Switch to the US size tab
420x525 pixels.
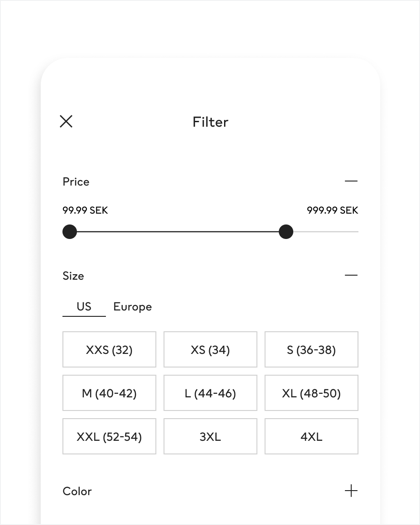tap(84, 307)
